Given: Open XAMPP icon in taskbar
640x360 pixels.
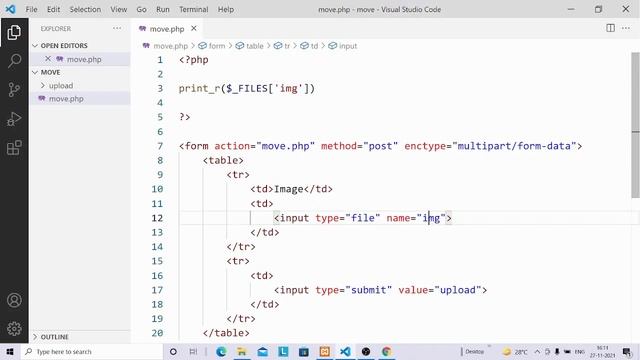Looking at the screenshot, I should pos(324,351).
